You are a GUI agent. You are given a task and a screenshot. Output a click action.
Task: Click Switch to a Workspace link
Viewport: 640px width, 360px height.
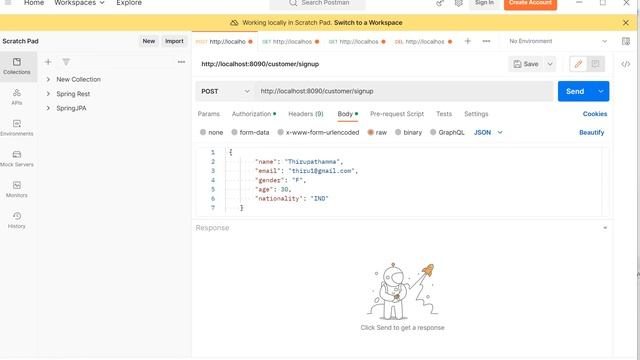368,23
